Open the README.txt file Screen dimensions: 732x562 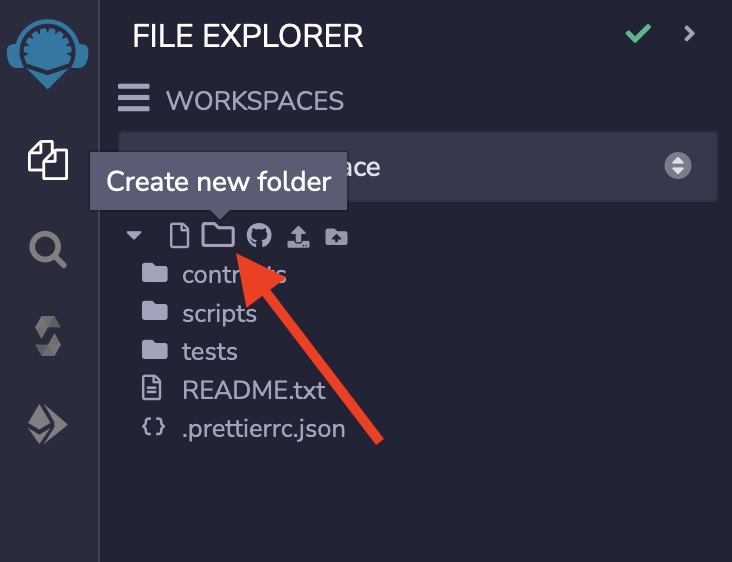click(x=233, y=390)
